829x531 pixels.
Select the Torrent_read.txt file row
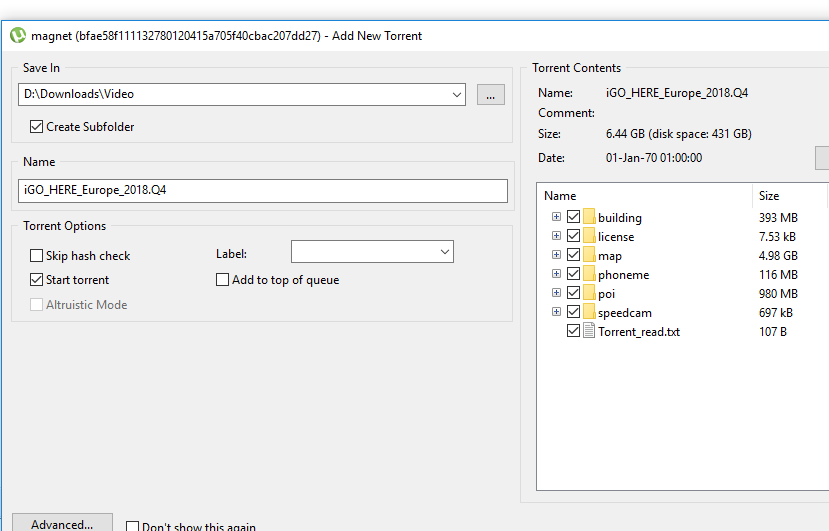(x=683, y=332)
